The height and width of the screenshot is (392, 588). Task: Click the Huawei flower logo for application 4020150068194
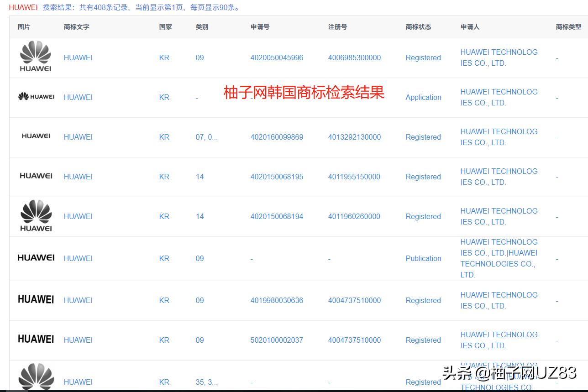[x=36, y=215]
